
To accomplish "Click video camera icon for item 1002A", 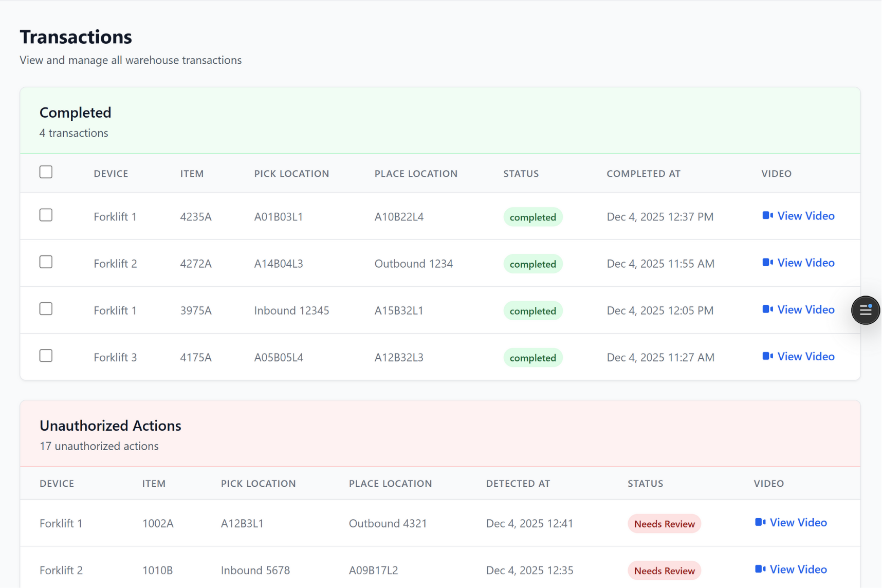I will pyautogui.click(x=760, y=522).
